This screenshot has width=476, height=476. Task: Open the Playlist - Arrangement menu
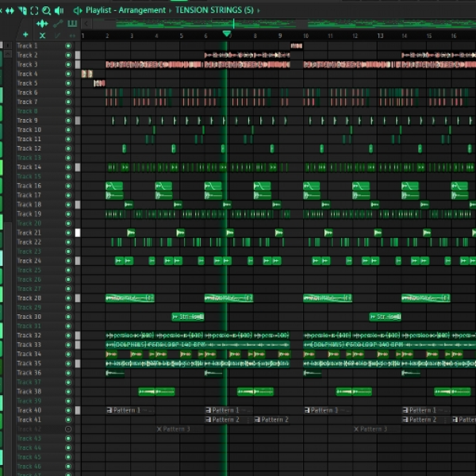tap(125, 10)
